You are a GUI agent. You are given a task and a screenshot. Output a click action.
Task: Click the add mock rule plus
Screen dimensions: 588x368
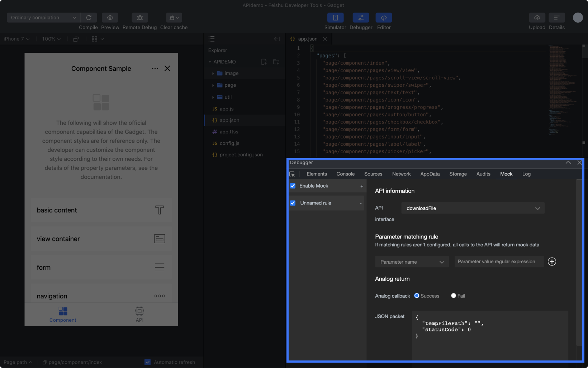click(x=362, y=186)
